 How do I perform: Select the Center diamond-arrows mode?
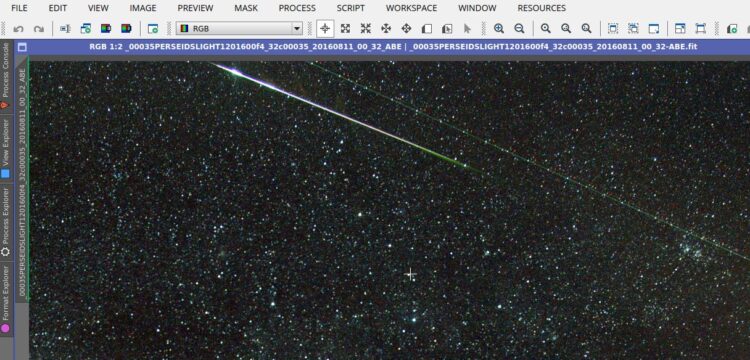[406, 29]
